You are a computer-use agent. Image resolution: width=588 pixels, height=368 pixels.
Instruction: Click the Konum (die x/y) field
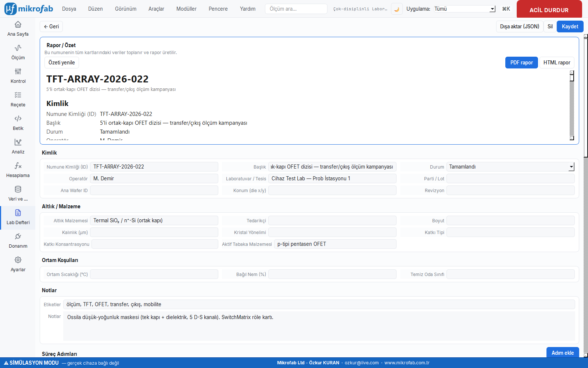click(332, 190)
